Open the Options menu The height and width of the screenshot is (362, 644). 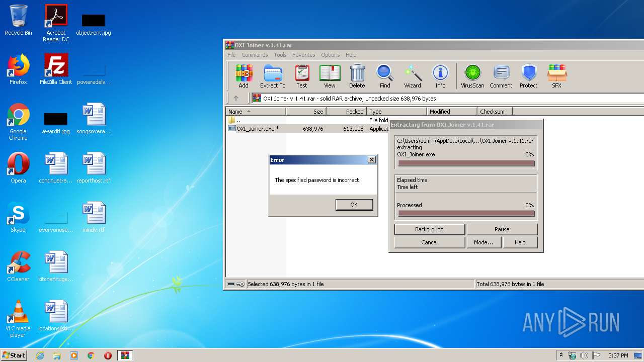[x=331, y=55]
